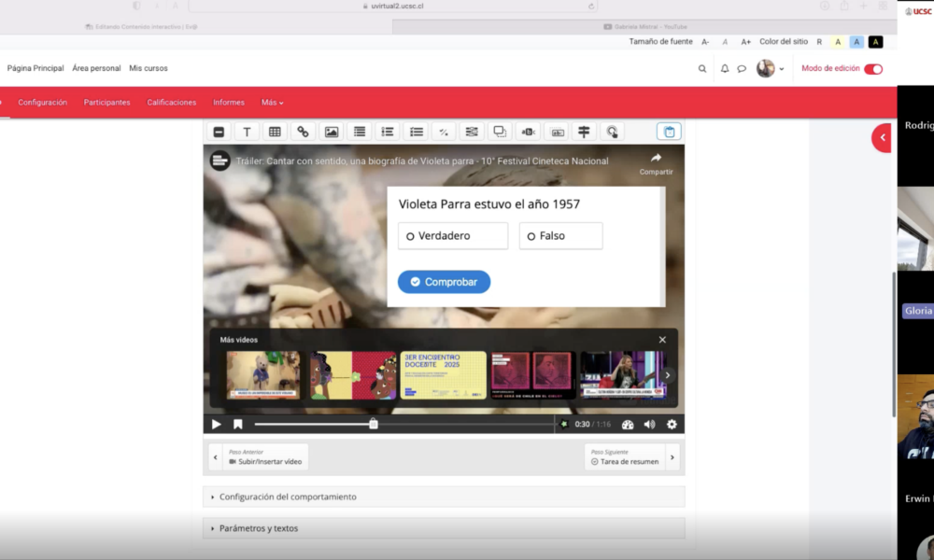
Task: Open the user avatar dropdown menu
Action: 771,68
